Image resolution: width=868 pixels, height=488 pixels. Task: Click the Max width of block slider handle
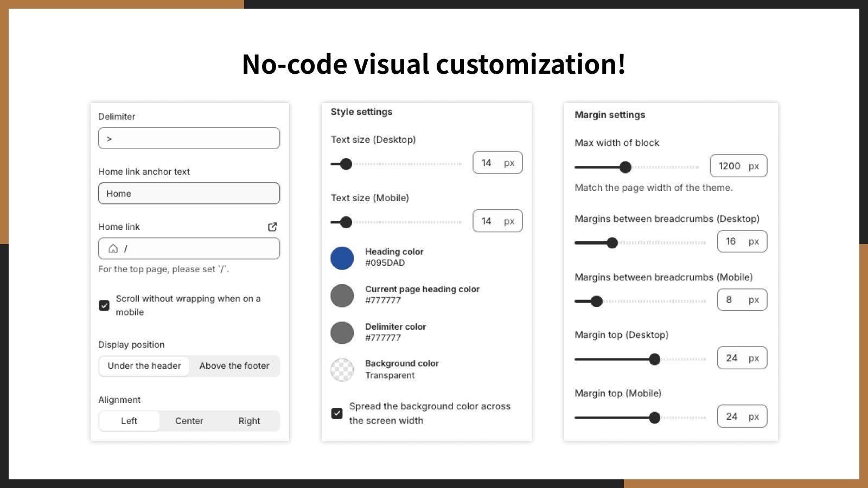(626, 167)
